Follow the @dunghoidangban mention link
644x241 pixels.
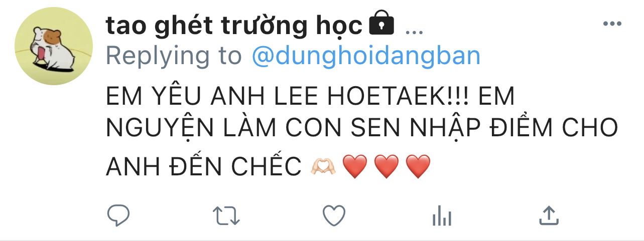pos(365,56)
